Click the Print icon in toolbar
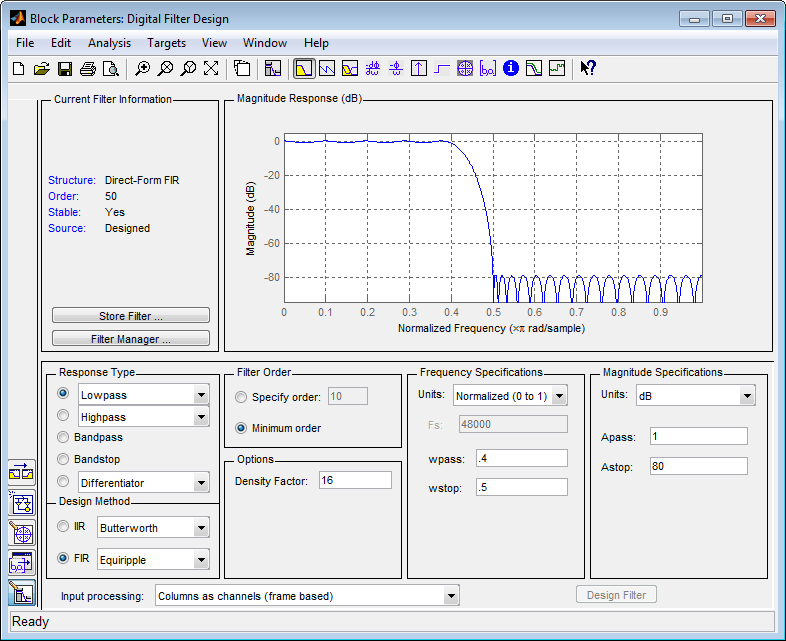The image size is (786, 641). 87,69
